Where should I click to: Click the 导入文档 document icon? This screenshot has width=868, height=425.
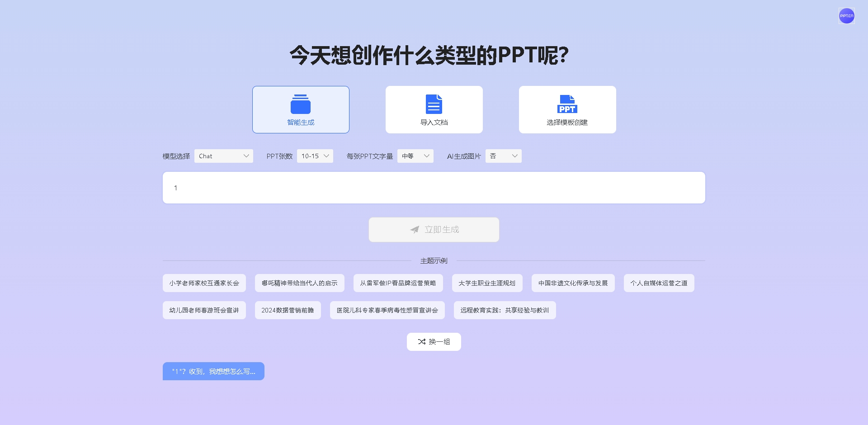[434, 104]
